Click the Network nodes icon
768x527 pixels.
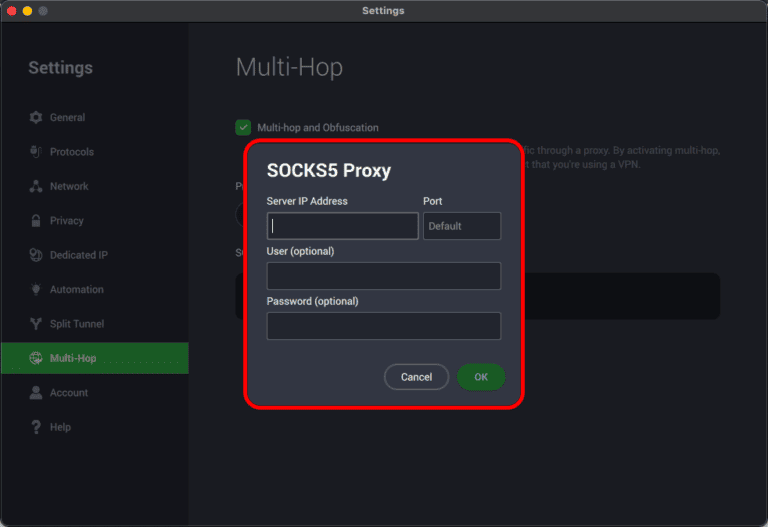(36, 186)
